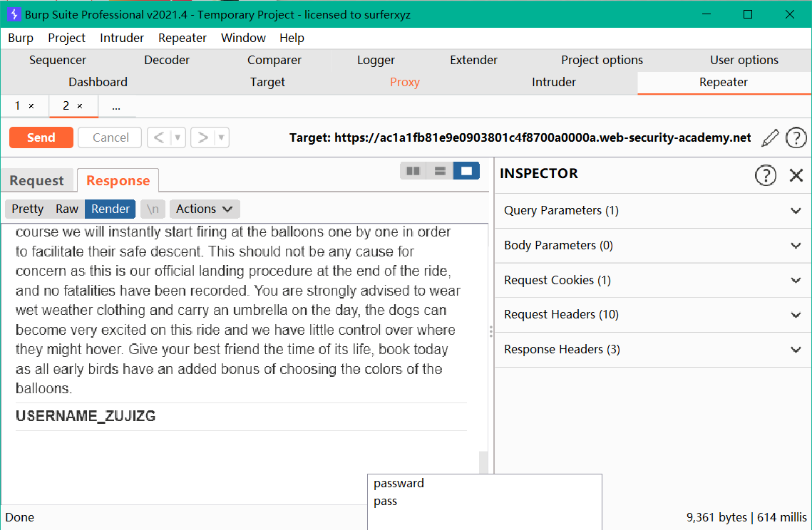Image resolution: width=812 pixels, height=530 pixels.
Task: Switch to top-bottom split layout icon
Action: 440,171
